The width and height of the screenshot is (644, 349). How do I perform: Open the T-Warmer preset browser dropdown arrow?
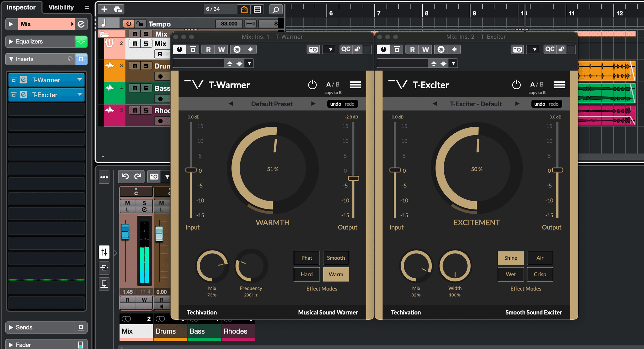(249, 63)
